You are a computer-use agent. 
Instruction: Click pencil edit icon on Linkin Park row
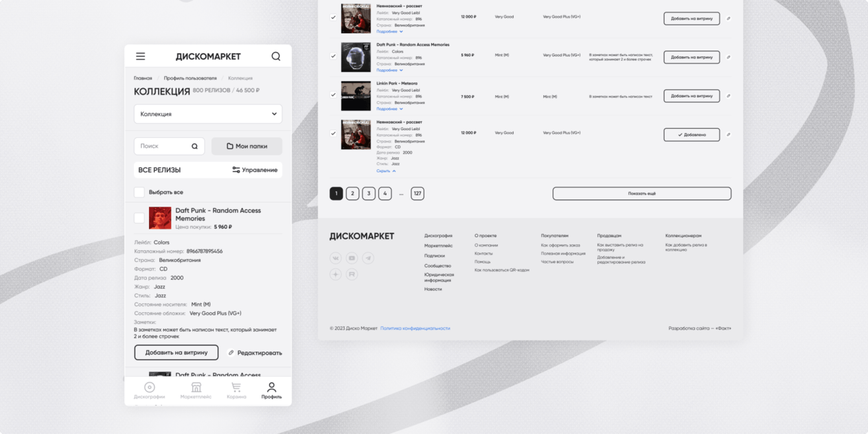click(728, 96)
